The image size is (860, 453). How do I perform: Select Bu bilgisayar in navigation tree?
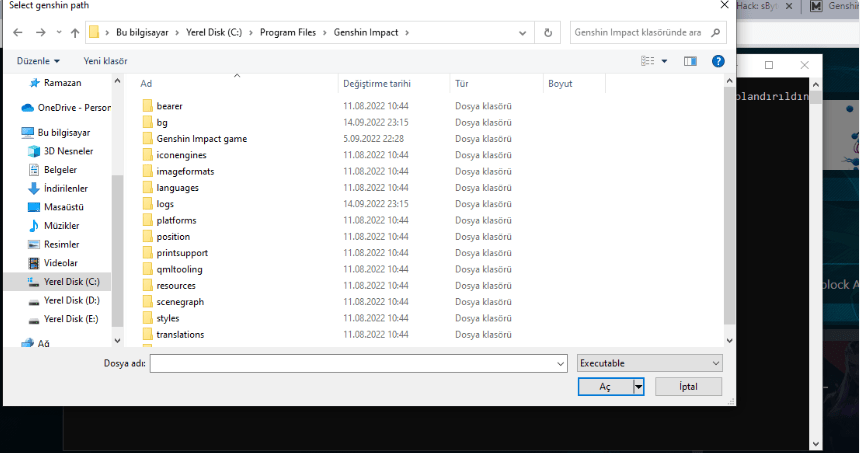click(x=55, y=132)
